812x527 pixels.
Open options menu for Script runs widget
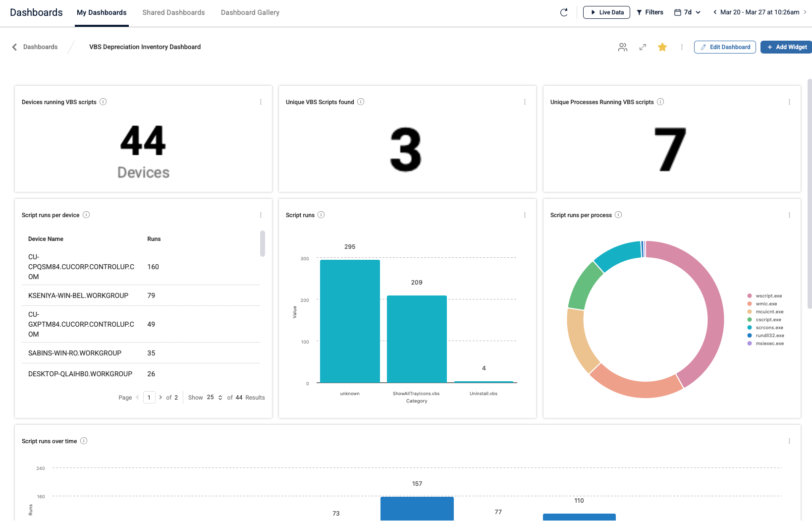525,215
